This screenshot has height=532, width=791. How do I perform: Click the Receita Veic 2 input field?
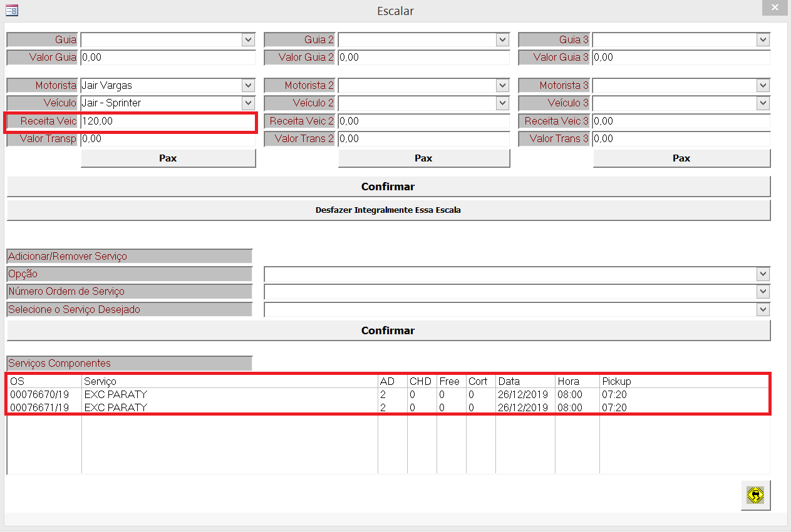click(x=423, y=121)
